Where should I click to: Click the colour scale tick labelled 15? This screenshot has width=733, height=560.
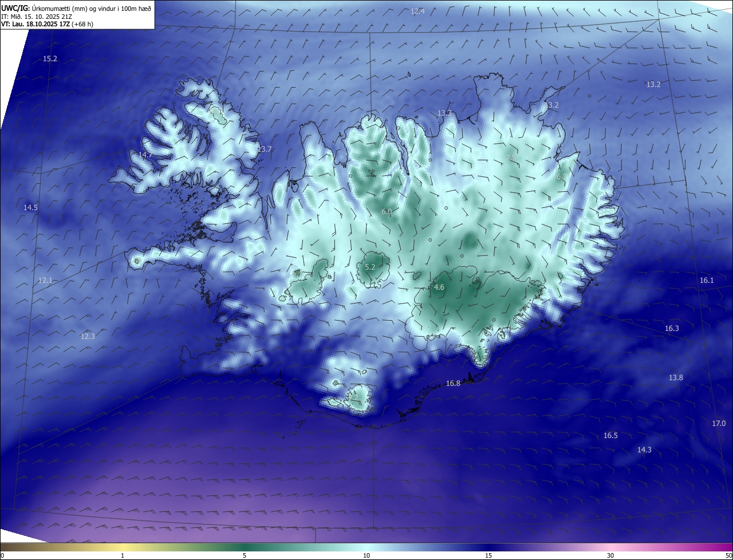[488, 556]
